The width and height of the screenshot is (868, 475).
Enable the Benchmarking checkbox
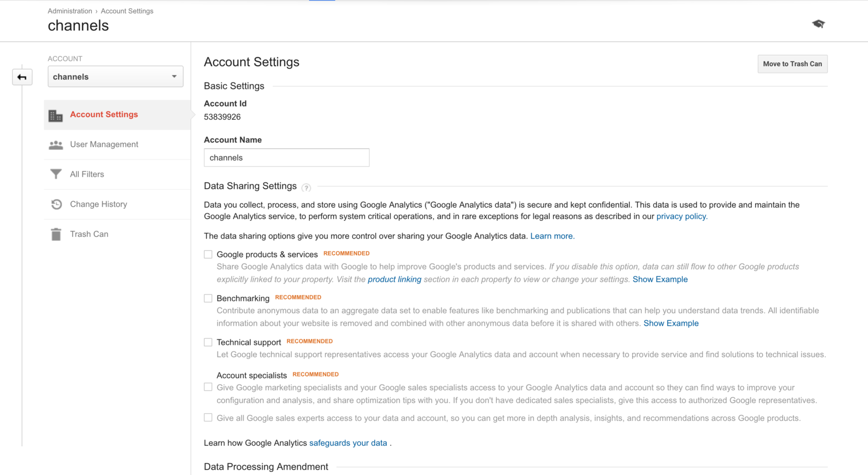coord(208,298)
